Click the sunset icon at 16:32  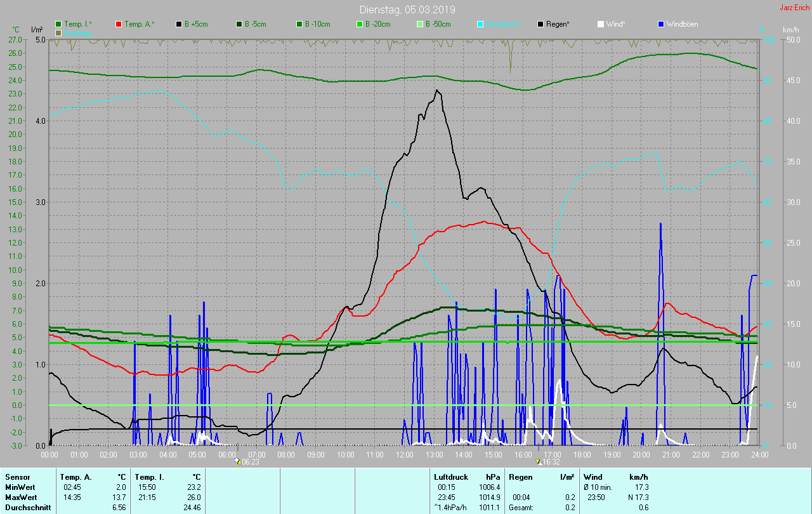539,461
